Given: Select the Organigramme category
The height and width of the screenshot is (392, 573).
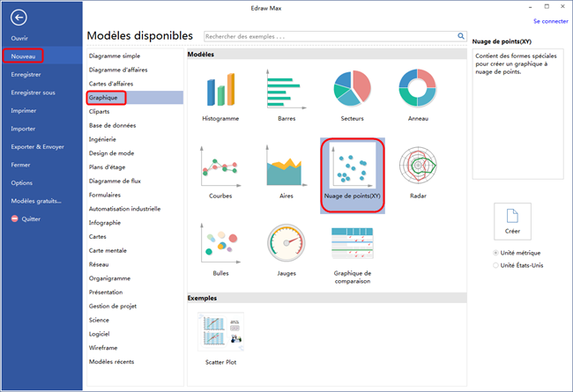Looking at the screenshot, I should 109,278.
